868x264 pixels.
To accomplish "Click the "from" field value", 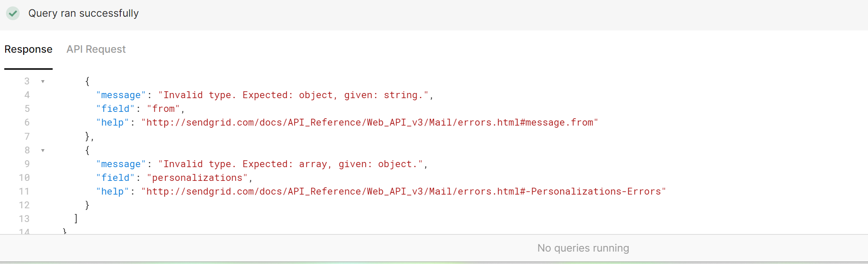I will point(163,109).
